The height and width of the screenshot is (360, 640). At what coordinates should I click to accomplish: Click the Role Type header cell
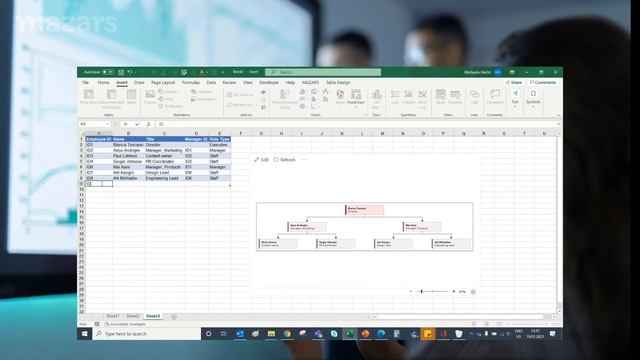pos(220,139)
